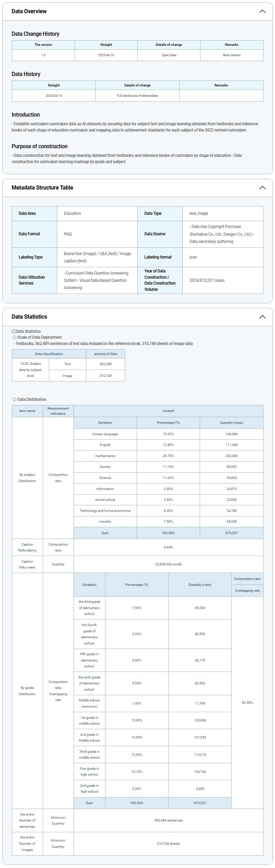Viewport: 275px width, 868px height.
Task: Click the Data Overview panel title
Action: pyautogui.click(x=29, y=11)
